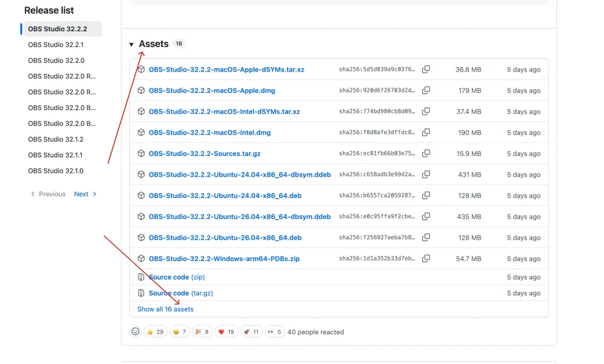
Task: Click file icon beside Source code (tar.gz)
Action: (141, 293)
